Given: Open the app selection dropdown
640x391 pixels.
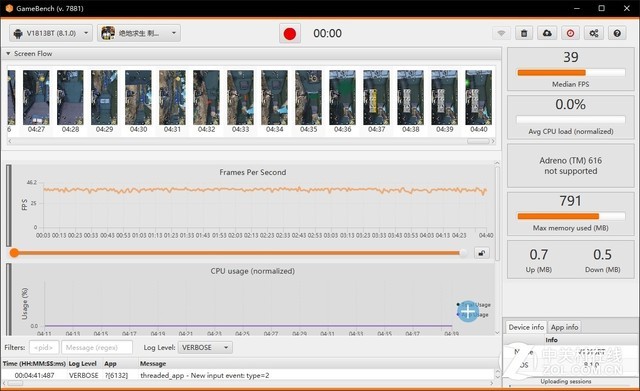Looking at the screenshot, I should coord(139,33).
